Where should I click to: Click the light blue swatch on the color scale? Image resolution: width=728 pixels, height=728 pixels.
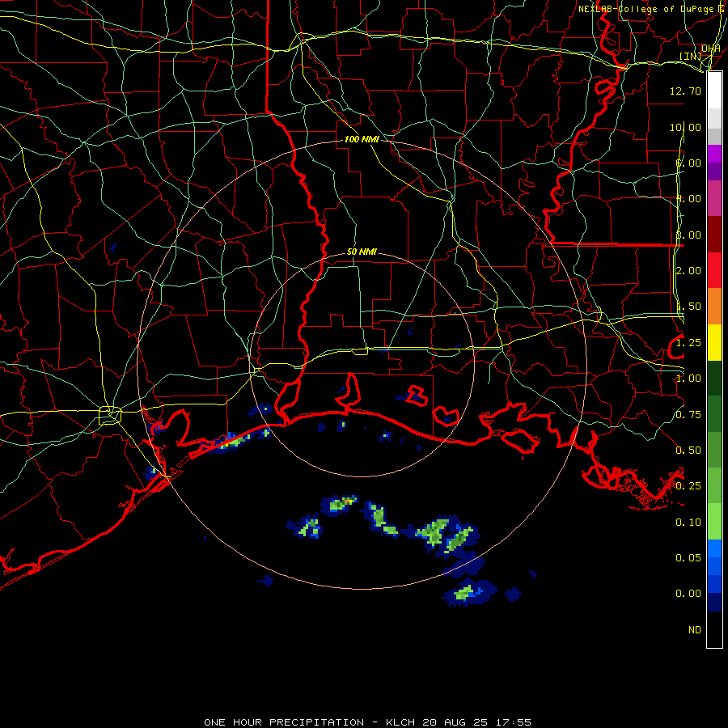714,548
